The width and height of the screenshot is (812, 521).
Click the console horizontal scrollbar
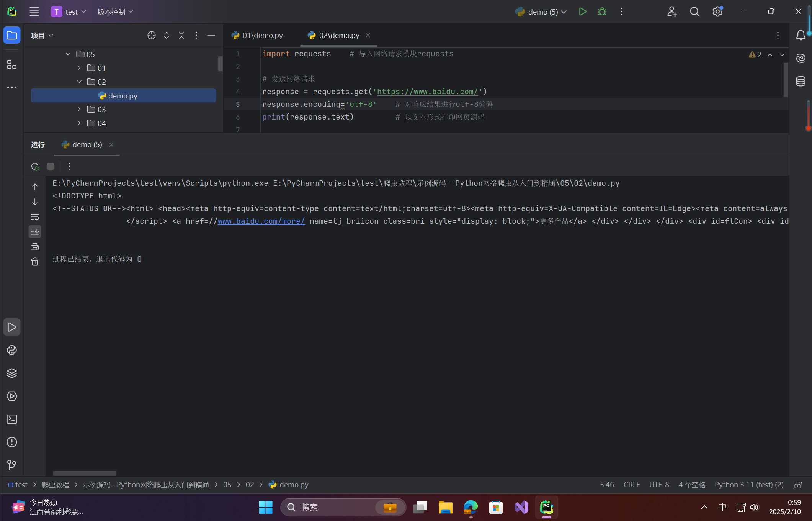pos(84,473)
